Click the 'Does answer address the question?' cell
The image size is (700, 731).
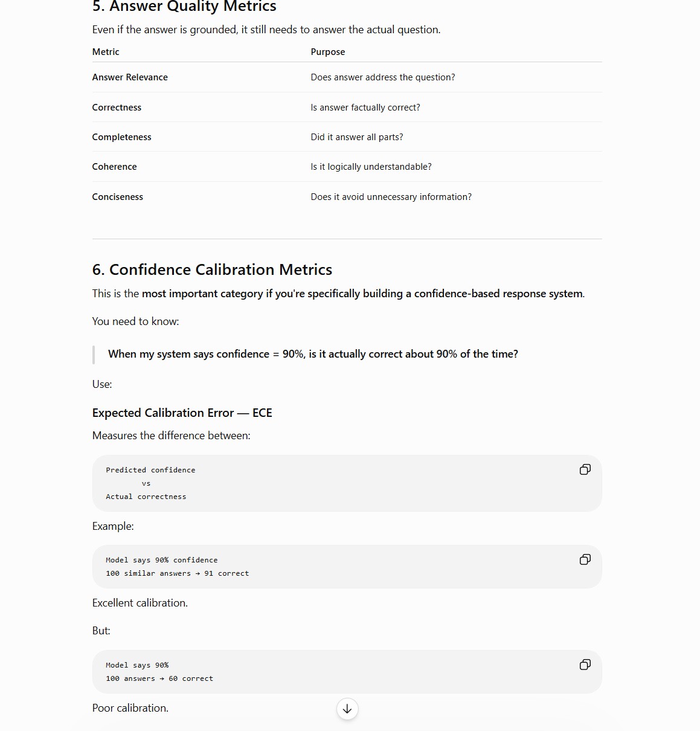[383, 77]
